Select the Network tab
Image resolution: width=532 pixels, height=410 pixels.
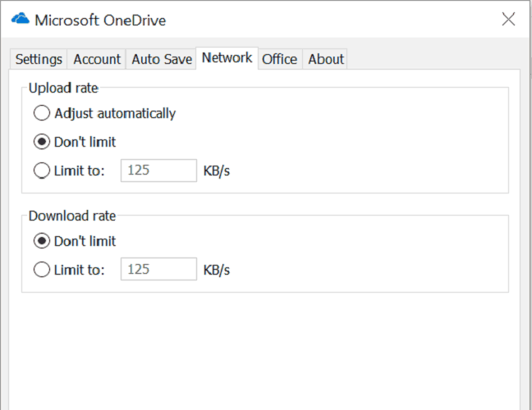227,58
